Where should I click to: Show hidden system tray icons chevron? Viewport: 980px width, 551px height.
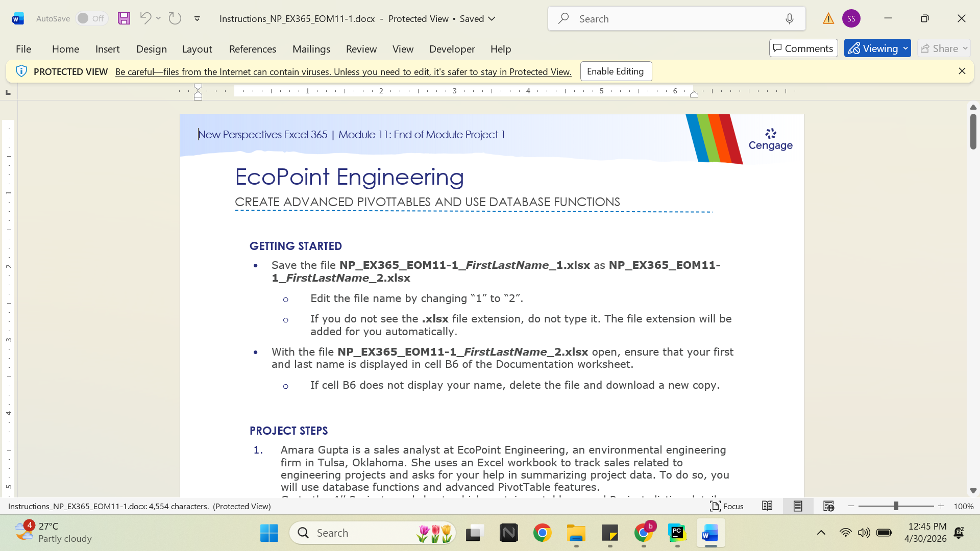pyautogui.click(x=821, y=533)
